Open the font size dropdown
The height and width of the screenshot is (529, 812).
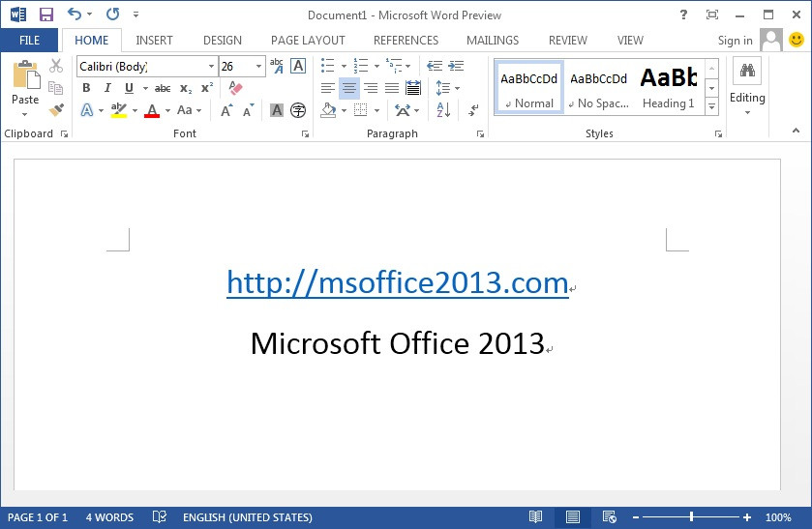pos(258,67)
